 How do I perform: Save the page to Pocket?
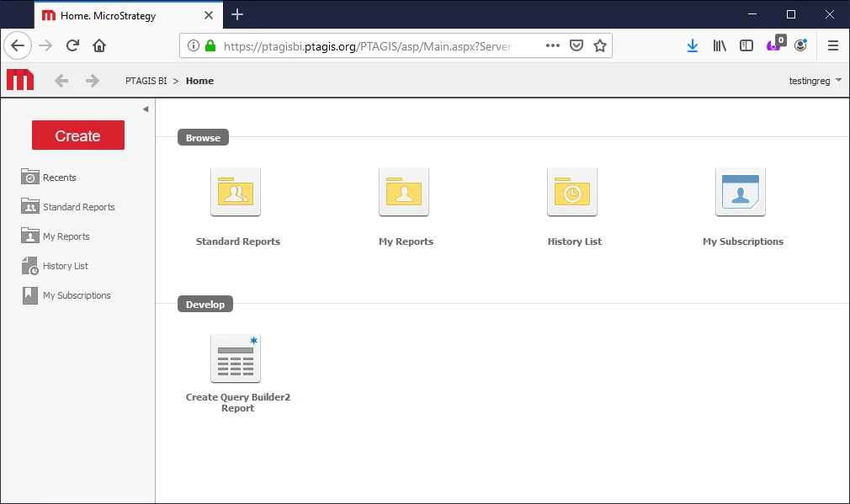pos(576,45)
